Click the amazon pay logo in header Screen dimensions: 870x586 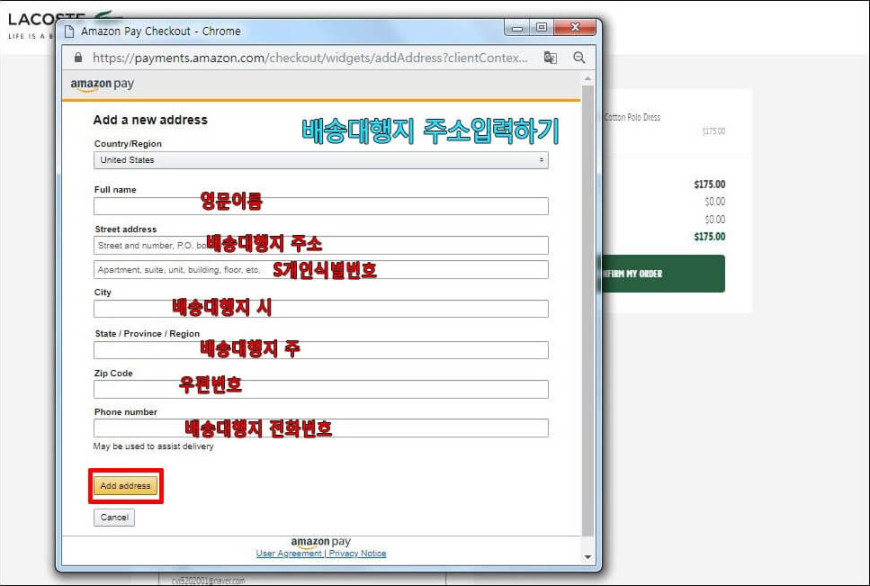point(102,84)
